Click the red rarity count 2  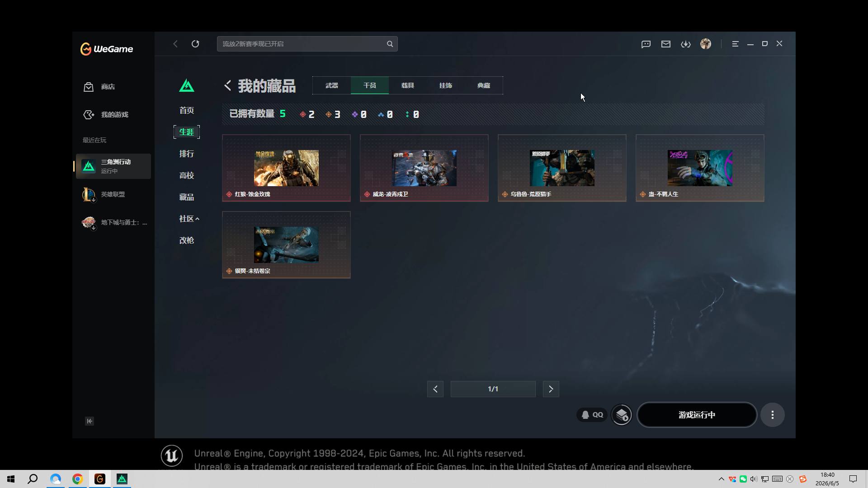307,115
